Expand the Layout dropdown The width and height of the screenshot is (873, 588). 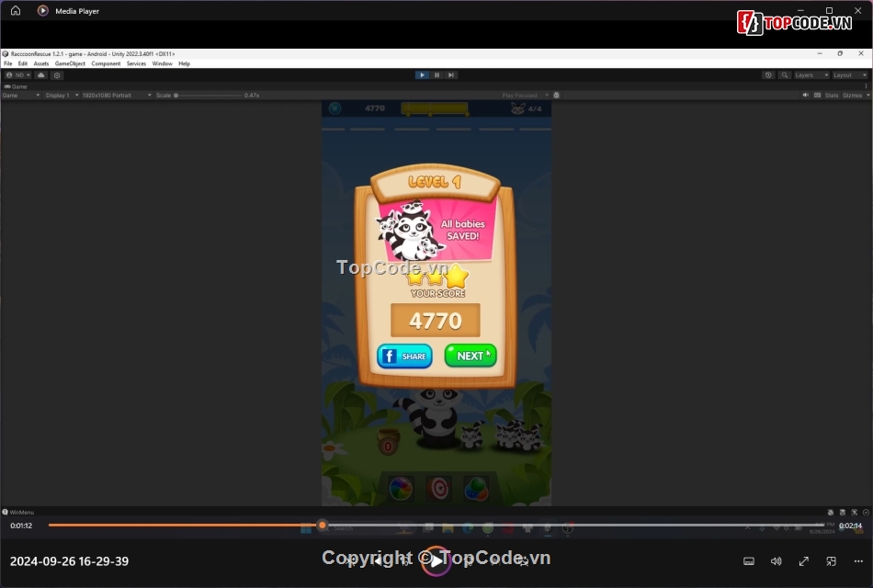850,75
